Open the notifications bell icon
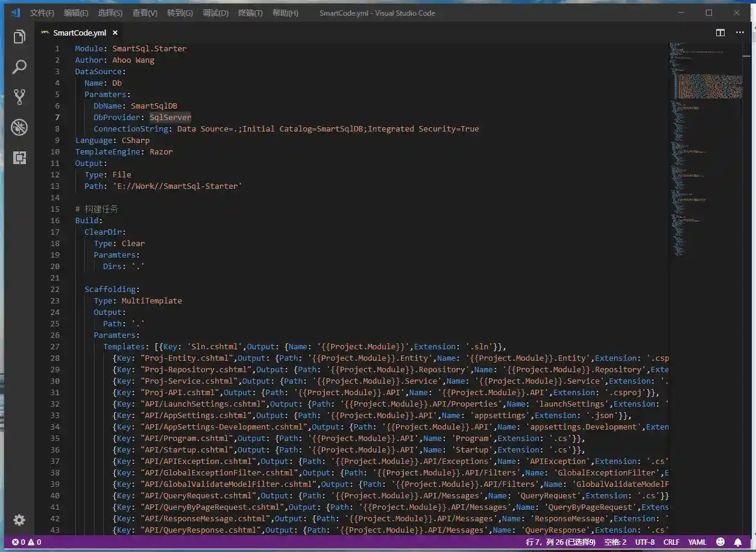Viewport: 756px width, 552px height. click(738, 542)
